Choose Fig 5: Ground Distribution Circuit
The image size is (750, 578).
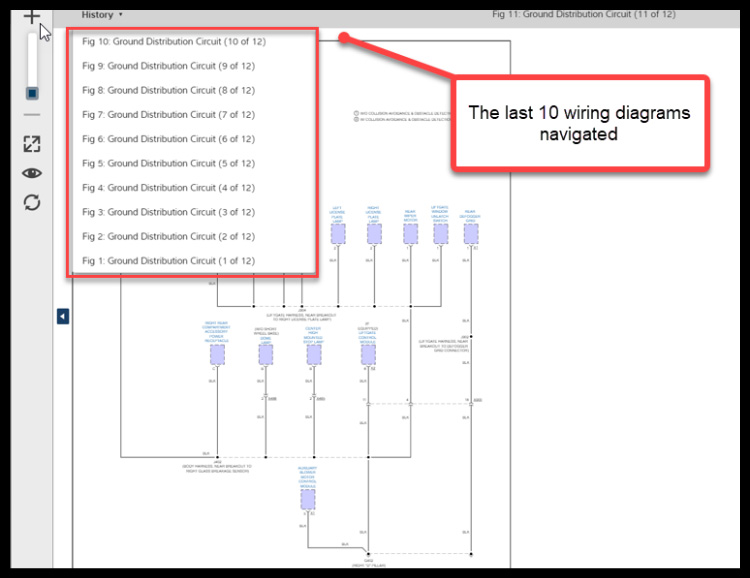168,163
